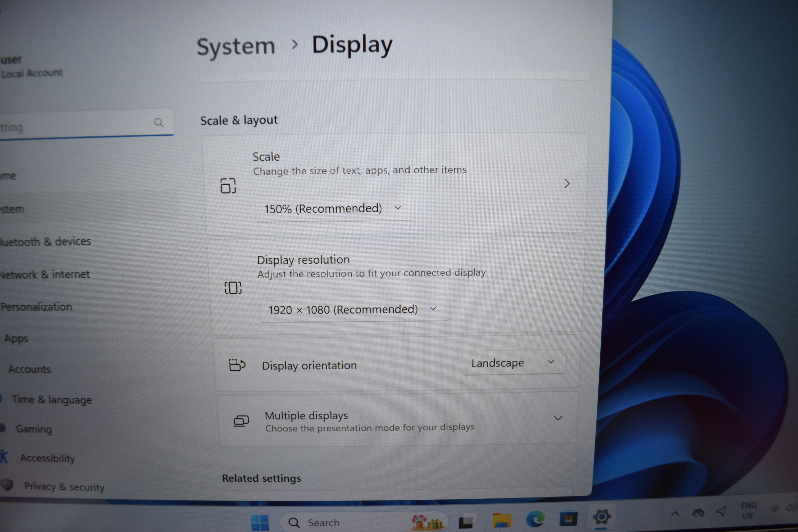
Task: Click the Accessibility person icon in the sidebar
Action: 4,457
